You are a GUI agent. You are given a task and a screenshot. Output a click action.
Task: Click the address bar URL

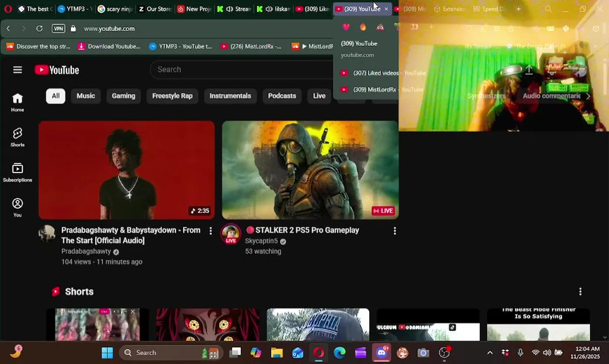click(x=109, y=29)
